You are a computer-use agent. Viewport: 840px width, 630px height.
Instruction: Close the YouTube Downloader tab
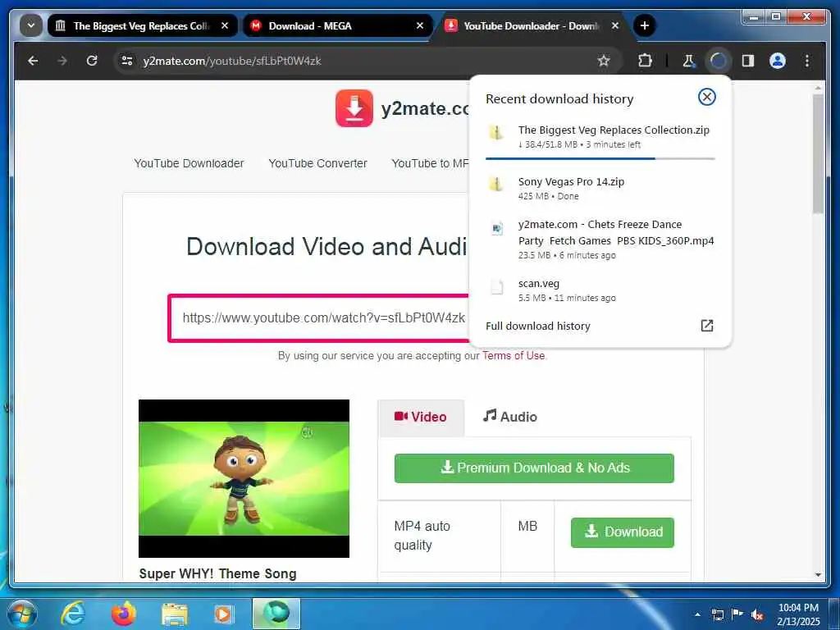(x=615, y=25)
